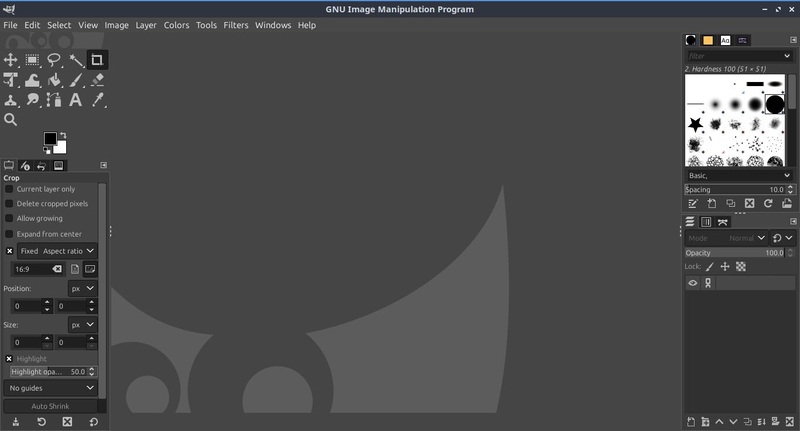The height and width of the screenshot is (431, 800).
Task: Select the Text tool
Action: coord(76,100)
